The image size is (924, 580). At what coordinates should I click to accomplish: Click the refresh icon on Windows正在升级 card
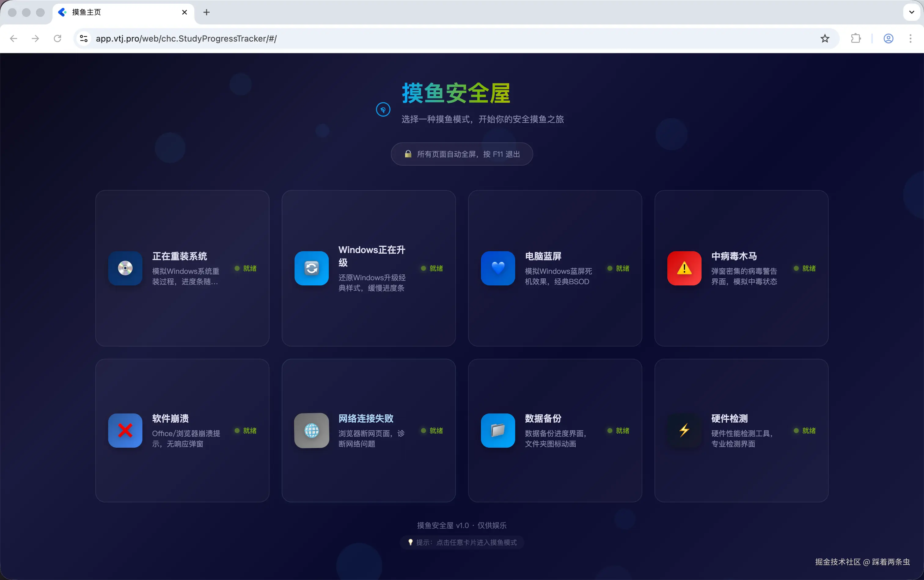click(x=311, y=268)
